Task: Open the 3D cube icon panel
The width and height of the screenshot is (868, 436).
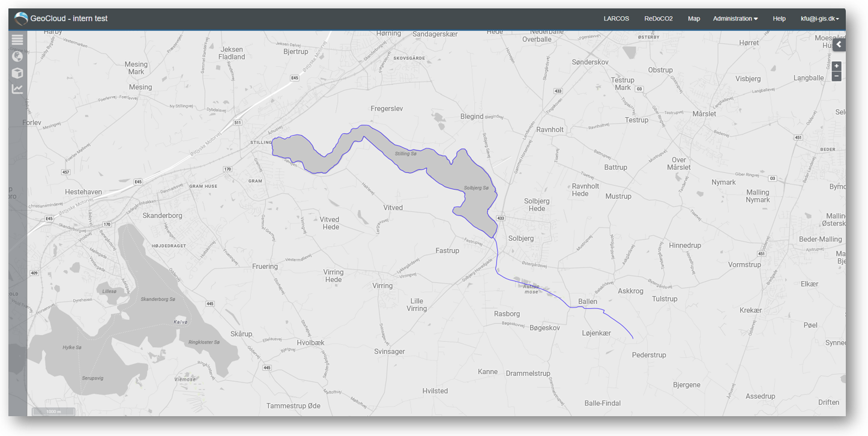Action: click(17, 73)
